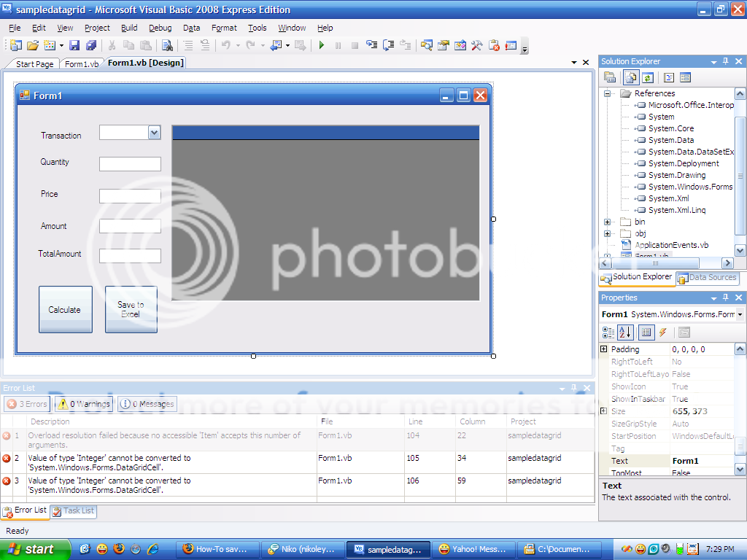Pin toggle for the Solution Explorer panel
747x560 pixels.
(726, 61)
